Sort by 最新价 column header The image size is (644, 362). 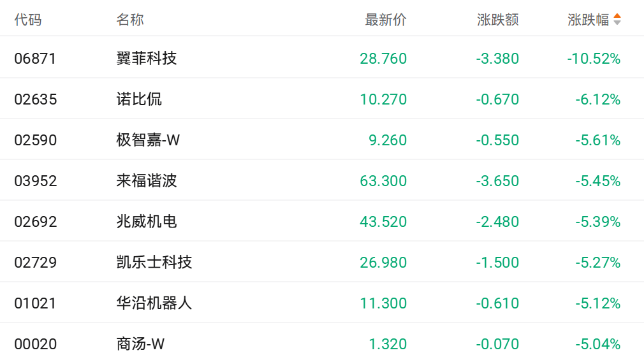(x=386, y=19)
